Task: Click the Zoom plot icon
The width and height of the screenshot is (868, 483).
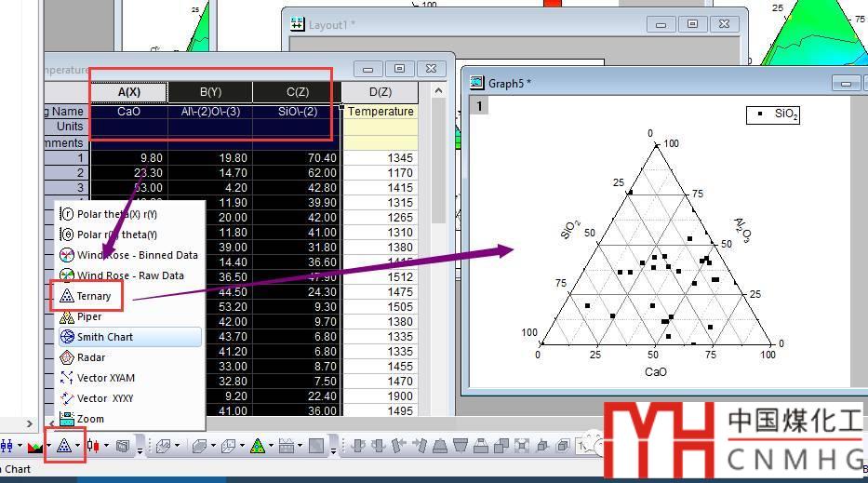Action: (x=67, y=419)
